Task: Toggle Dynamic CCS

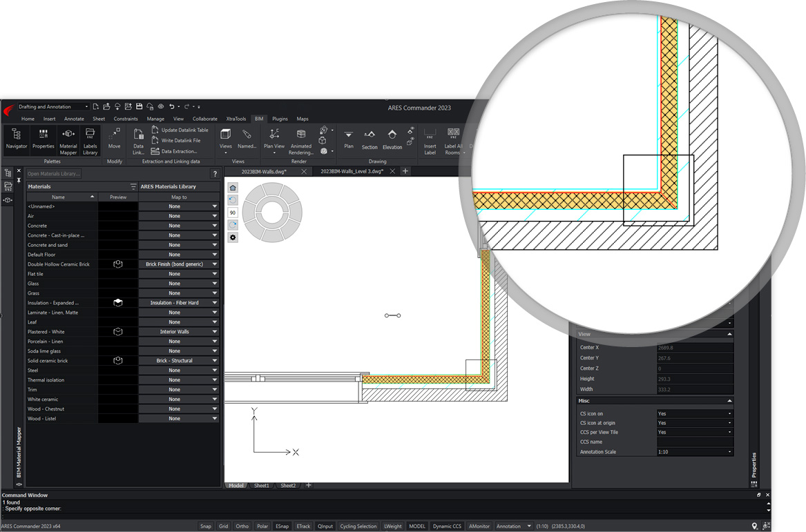Action: 447,526
